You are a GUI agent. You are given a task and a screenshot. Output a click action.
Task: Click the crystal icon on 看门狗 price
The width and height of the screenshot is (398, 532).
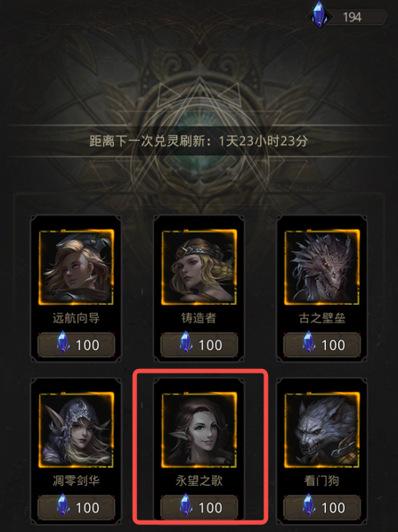pyautogui.click(x=308, y=504)
